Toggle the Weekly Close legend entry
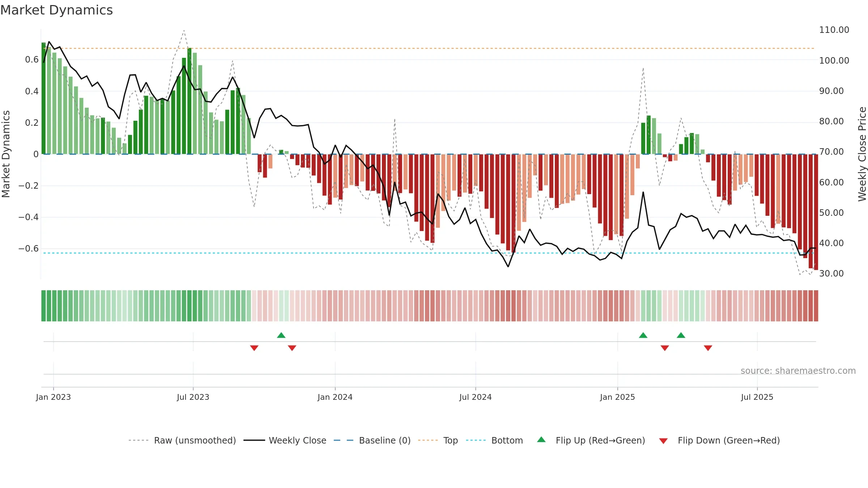The height and width of the screenshot is (488, 868). [285, 440]
